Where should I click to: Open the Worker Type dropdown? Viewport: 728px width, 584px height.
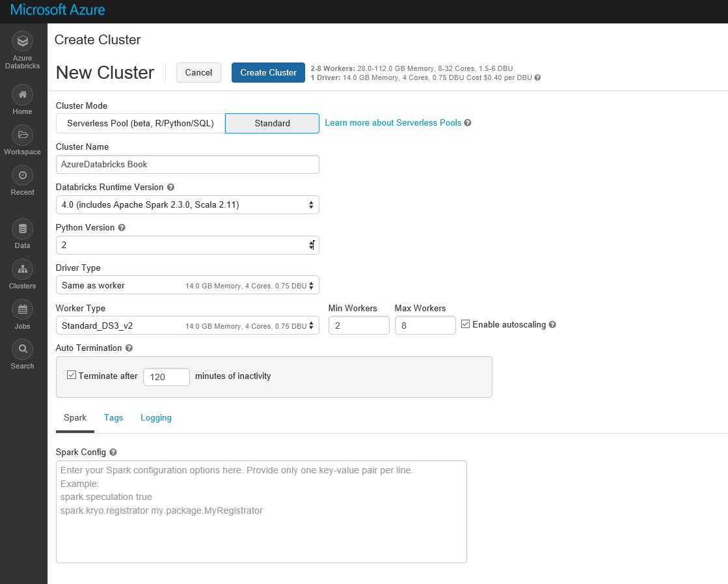(187, 326)
